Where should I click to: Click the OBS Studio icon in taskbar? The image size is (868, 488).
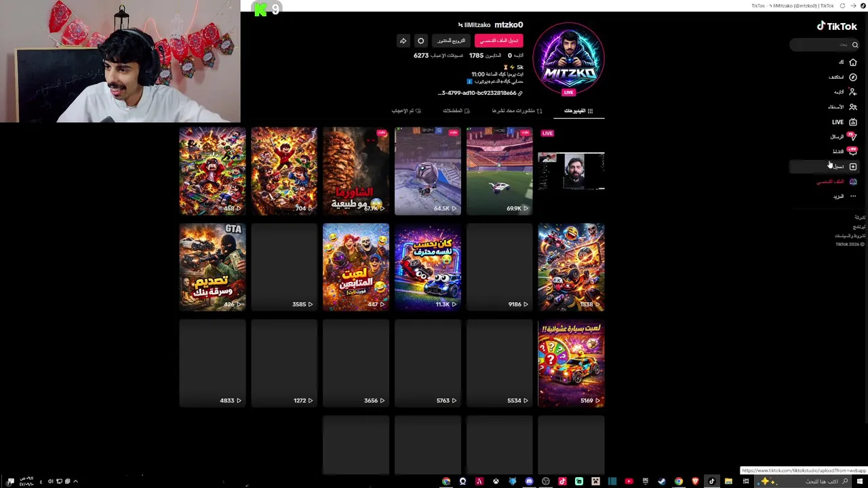[546, 481]
